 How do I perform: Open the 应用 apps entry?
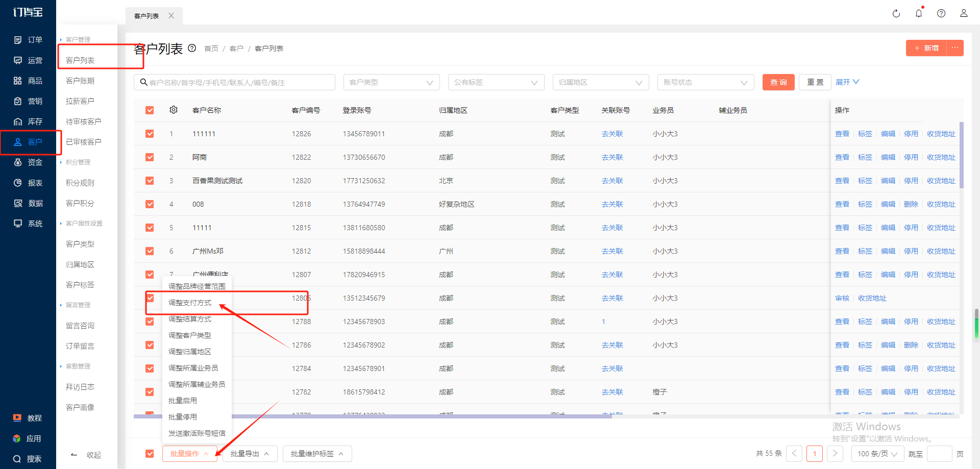[x=28, y=438]
